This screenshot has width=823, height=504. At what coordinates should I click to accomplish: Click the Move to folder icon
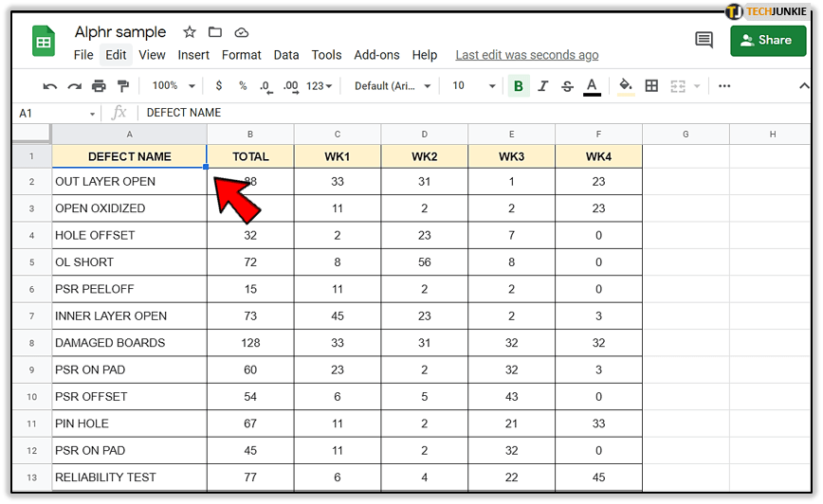(215, 32)
